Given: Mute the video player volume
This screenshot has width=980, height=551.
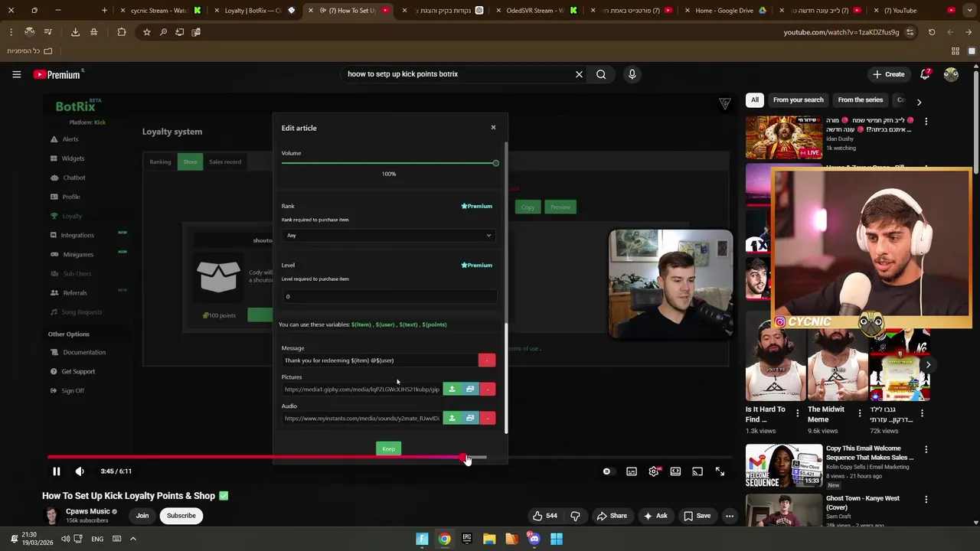Looking at the screenshot, I should point(80,471).
